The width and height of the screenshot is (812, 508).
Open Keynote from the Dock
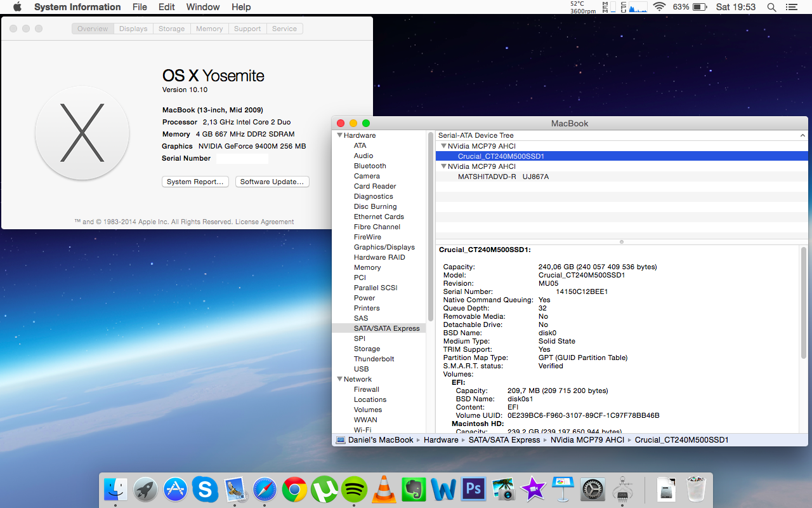pyautogui.click(x=563, y=489)
